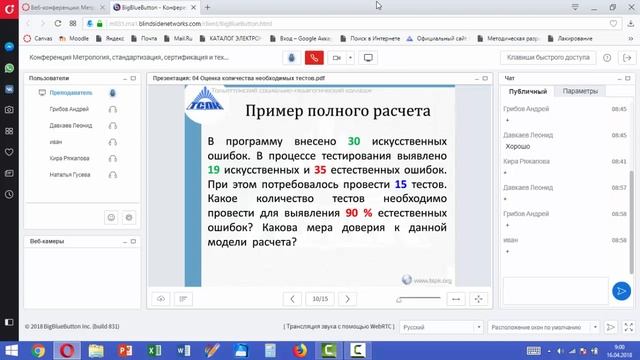Image resolution: width=640 pixels, height=360 pixels.
Task: Toggle mic icon next to Преподаватель
Action: pos(113,93)
